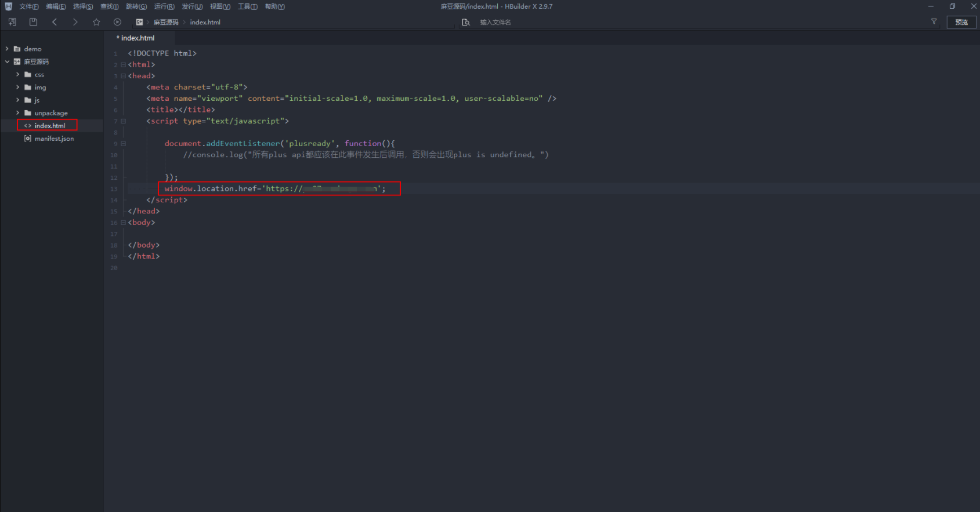Click the new file toolbar icon
The width and height of the screenshot is (980, 512).
tap(12, 22)
